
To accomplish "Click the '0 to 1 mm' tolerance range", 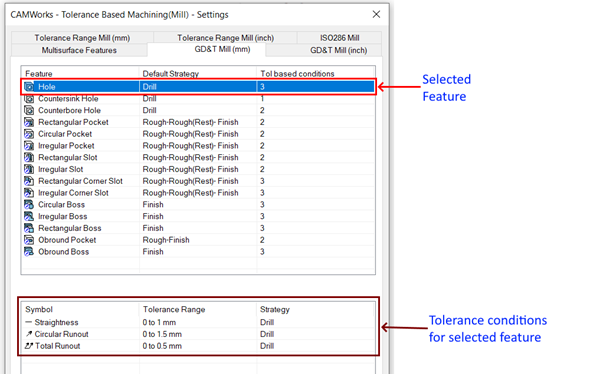I will (159, 322).
